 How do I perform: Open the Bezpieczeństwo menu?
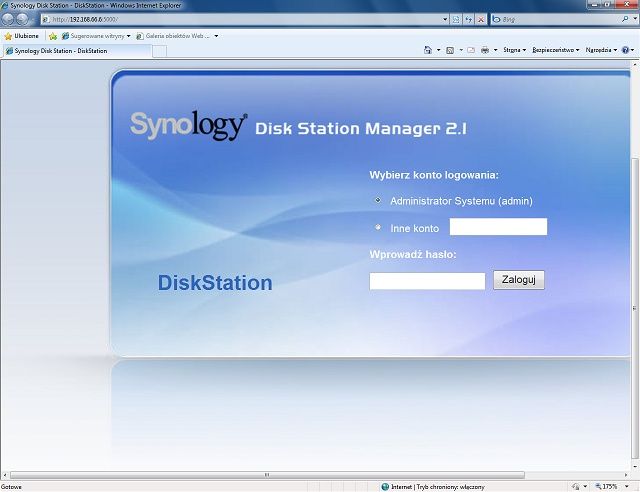tap(556, 50)
